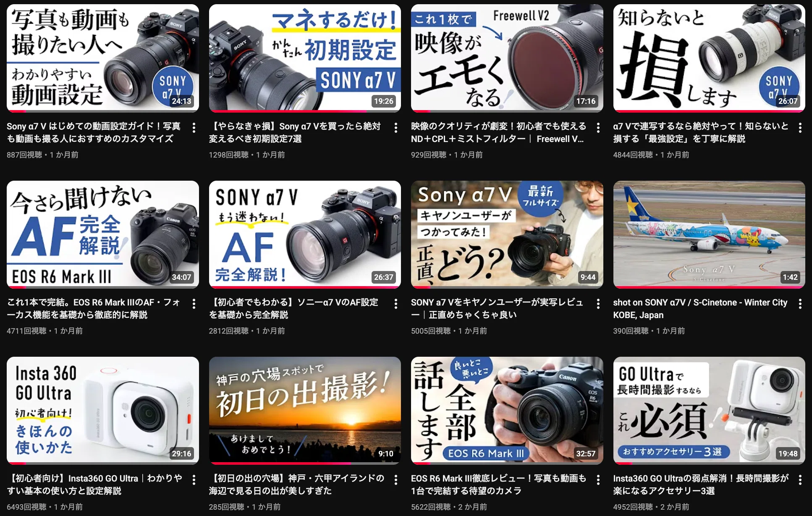Play the マネするだけ 初期設定 thumbnail video
The width and height of the screenshot is (812, 516).
305,58
